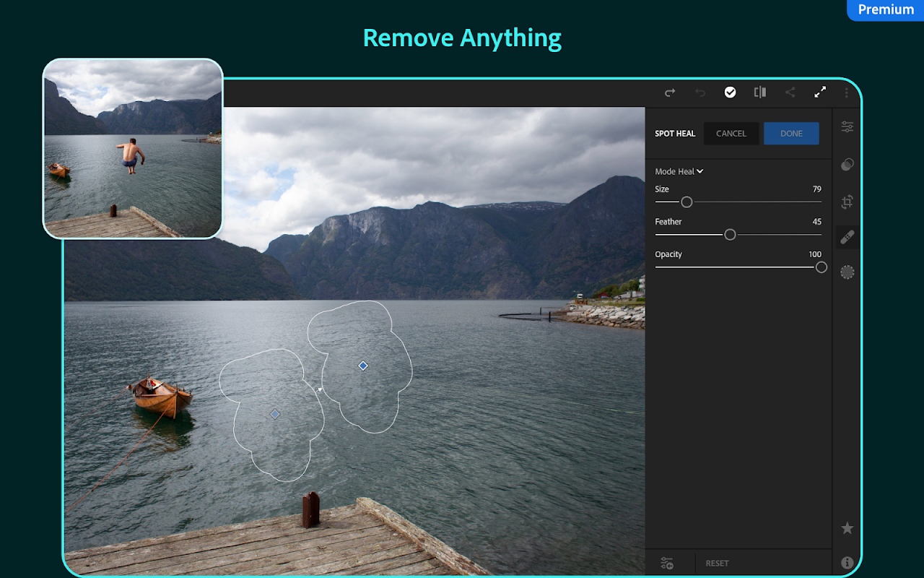
Task: Click the Opacity slider handle
Action: point(821,267)
